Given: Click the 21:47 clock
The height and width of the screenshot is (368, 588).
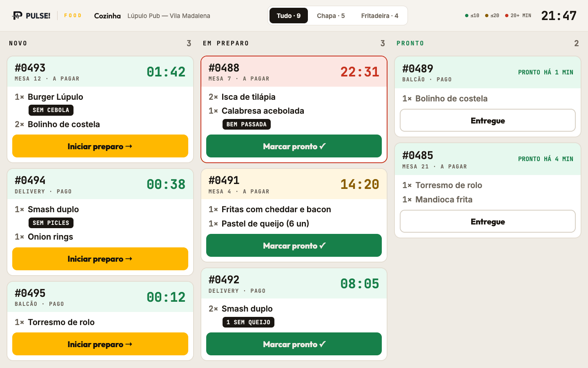Looking at the screenshot, I should [x=559, y=16].
